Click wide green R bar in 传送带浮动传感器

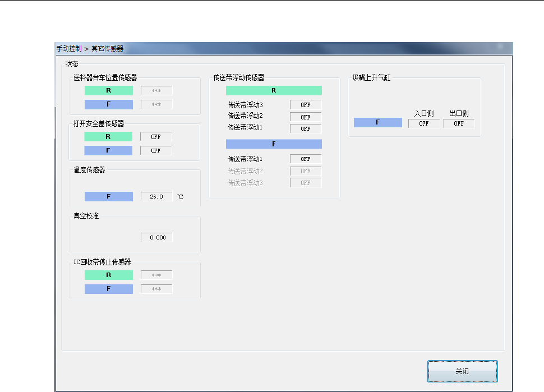click(274, 90)
